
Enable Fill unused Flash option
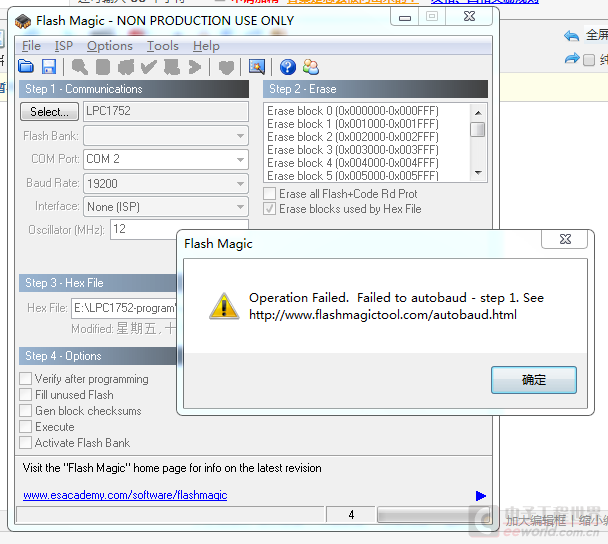(x=26, y=395)
